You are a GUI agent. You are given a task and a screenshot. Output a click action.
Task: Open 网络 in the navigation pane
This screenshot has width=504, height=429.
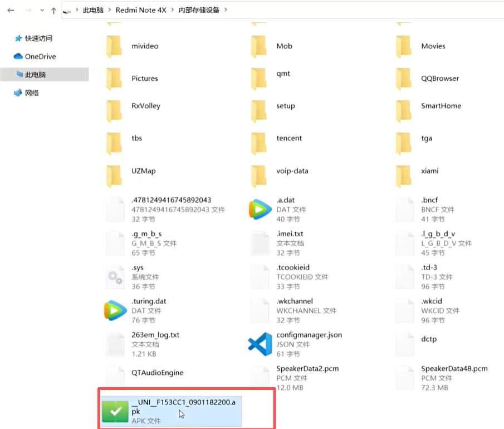click(26, 92)
